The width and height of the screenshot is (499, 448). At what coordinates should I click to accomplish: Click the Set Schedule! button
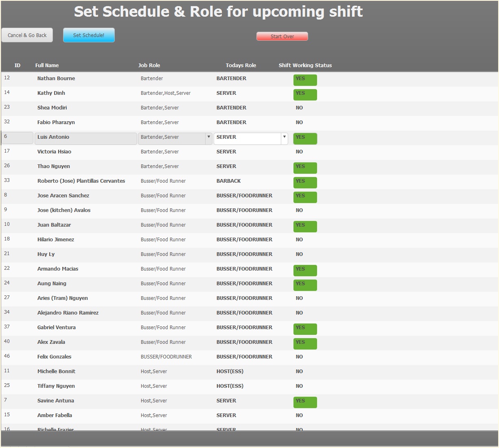pyautogui.click(x=89, y=35)
